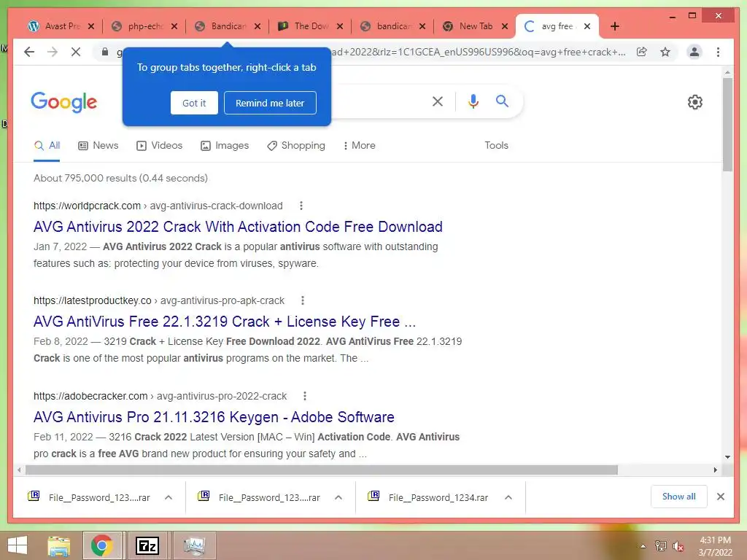Select the All search tab
Image resolution: width=747 pixels, height=560 pixels.
(47, 146)
